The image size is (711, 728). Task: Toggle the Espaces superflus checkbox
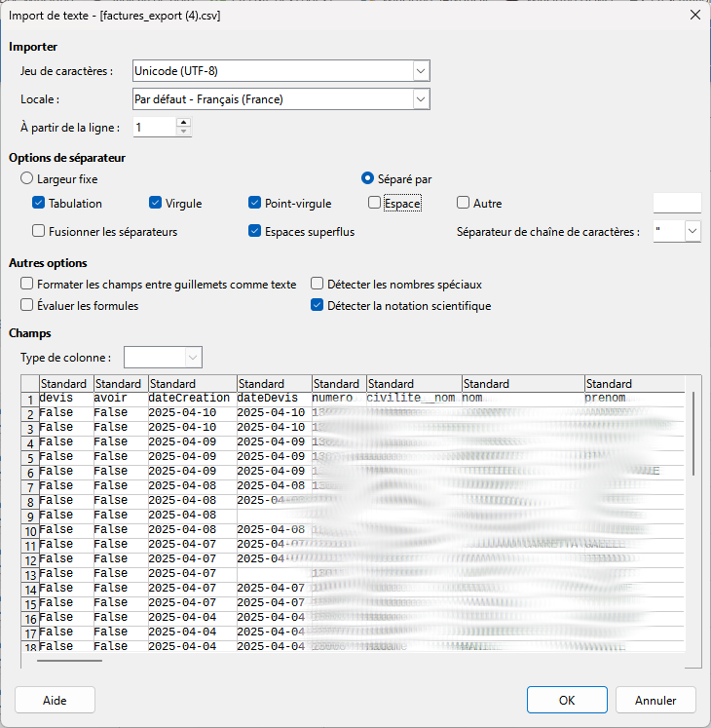tap(255, 231)
